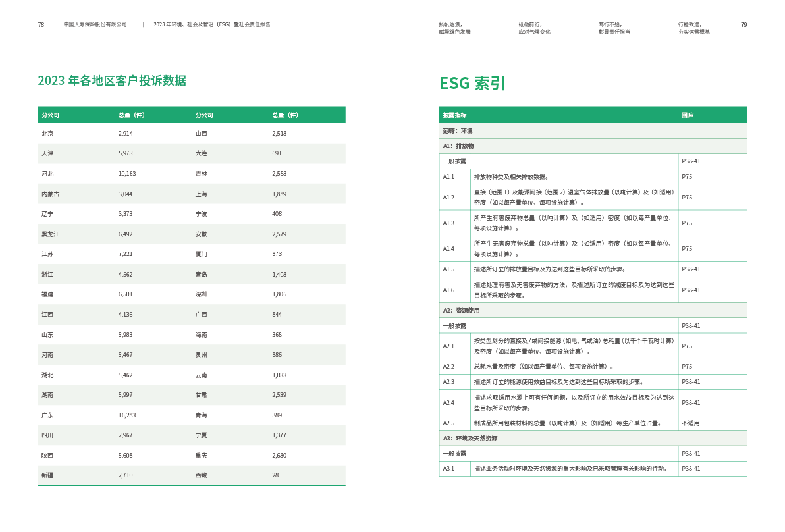
Task: Select the 西藏 branch cell
Action: pyautogui.click(x=201, y=475)
